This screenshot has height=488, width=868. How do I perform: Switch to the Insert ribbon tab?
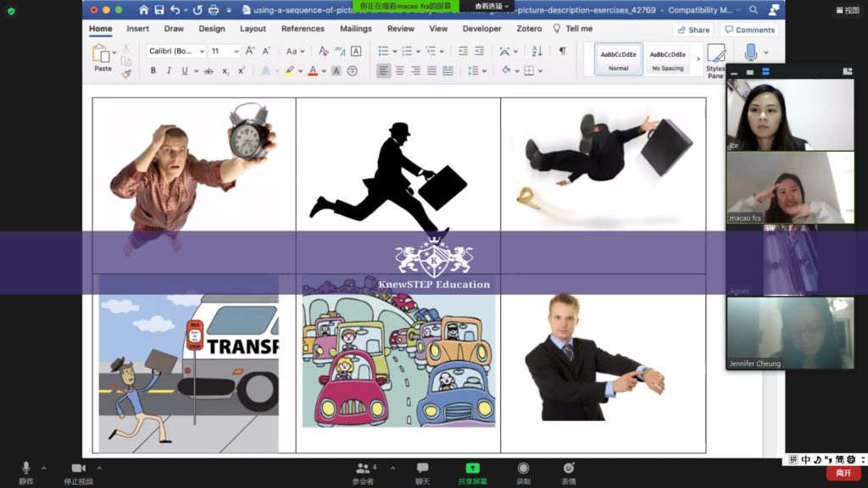pyautogui.click(x=137, y=29)
